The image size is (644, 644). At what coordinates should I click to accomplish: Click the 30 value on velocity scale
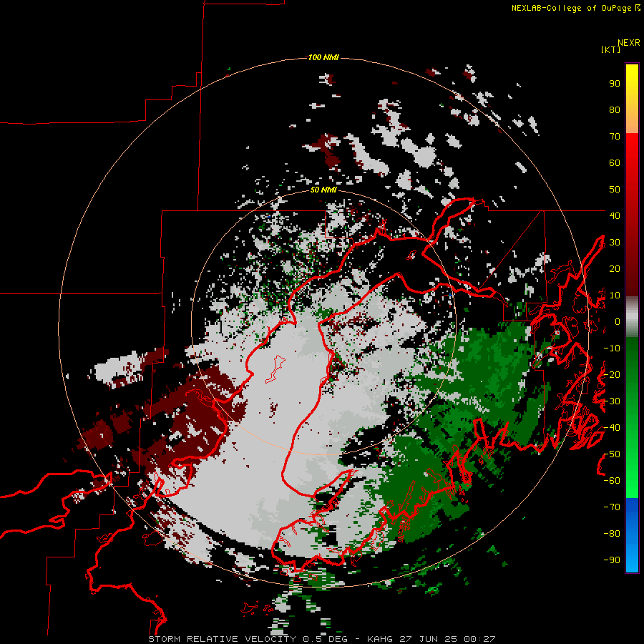615,243
